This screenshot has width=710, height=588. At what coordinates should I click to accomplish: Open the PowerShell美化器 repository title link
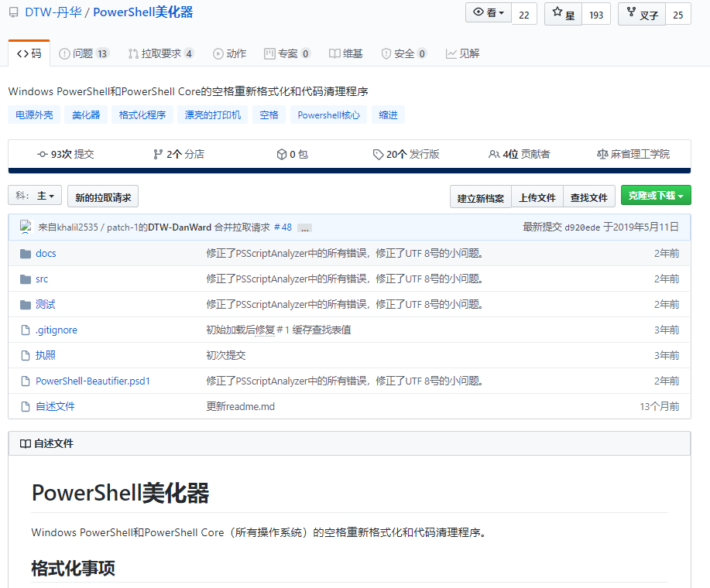(x=143, y=12)
